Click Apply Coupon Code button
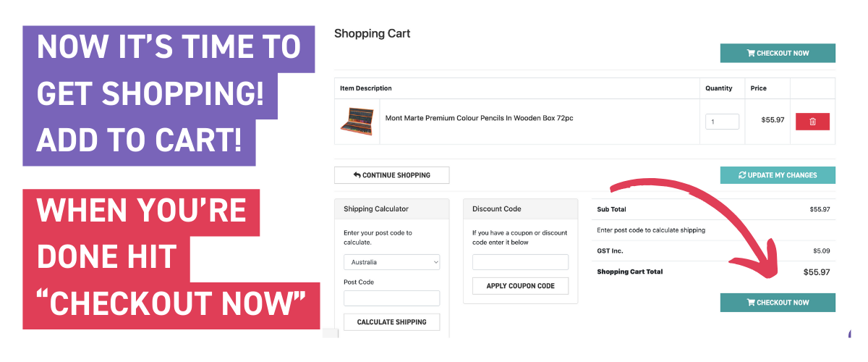This screenshot has height=362, width=868. coord(520,286)
